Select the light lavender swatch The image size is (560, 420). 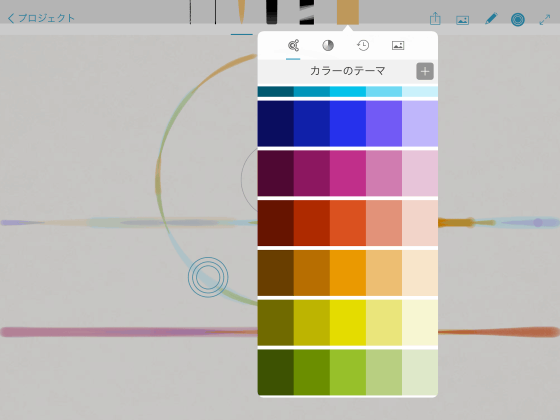click(420, 124)
